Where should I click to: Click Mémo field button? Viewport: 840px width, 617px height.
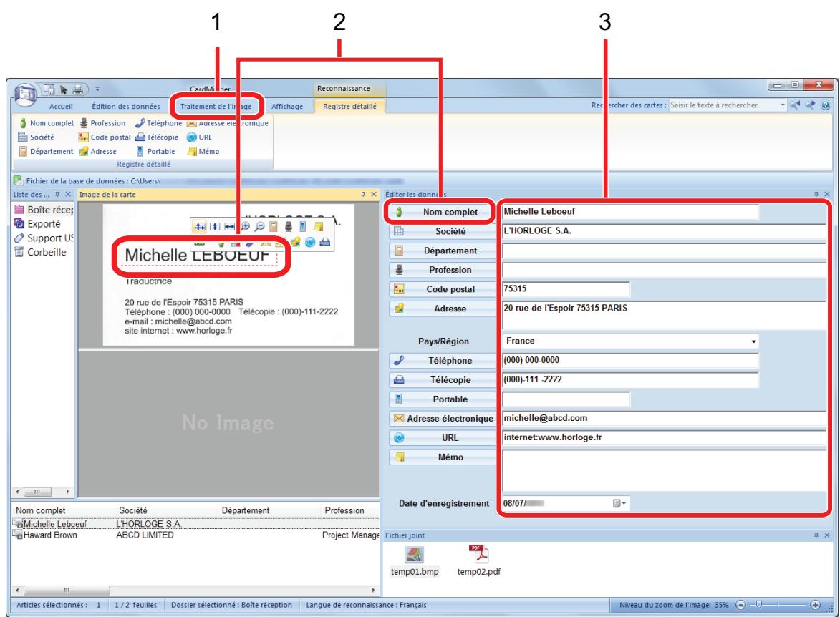point(442,457)
